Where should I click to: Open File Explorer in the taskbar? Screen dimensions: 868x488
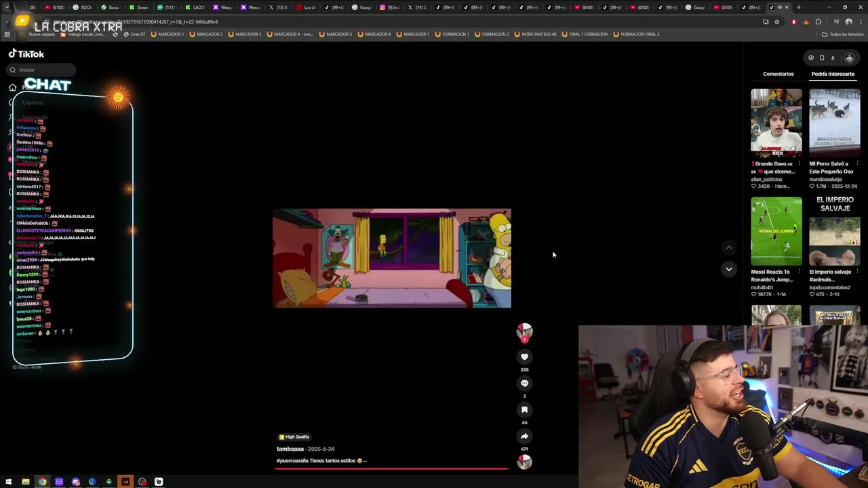click(26, 482)
